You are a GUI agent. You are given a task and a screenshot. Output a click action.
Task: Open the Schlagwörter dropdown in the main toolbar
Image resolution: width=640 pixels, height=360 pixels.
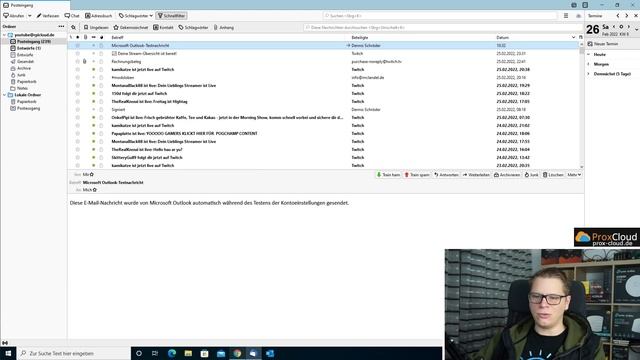pyautogui.click(x=136, y=16)
